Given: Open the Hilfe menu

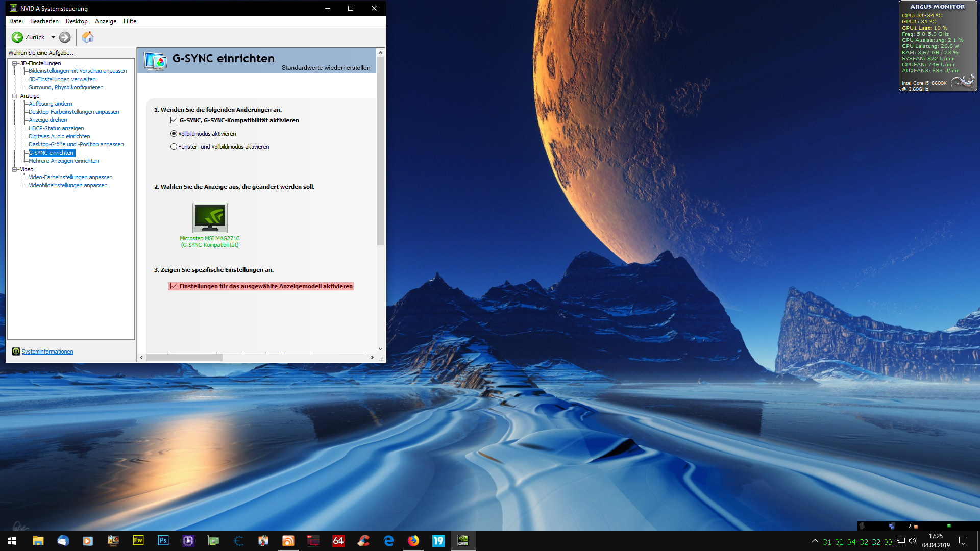Looking at the screenshot, I should 130,21.
